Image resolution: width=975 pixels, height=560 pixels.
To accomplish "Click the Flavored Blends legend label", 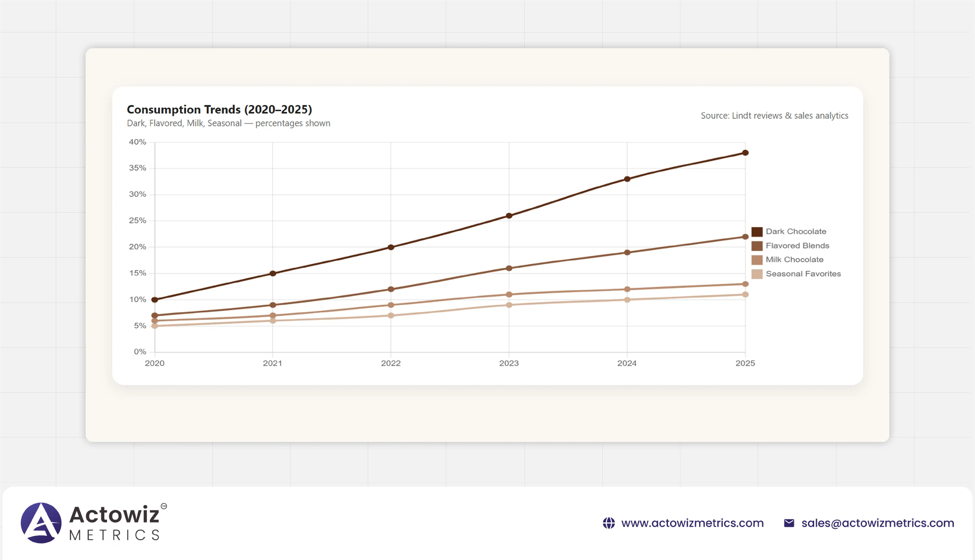I will point(797,246).
